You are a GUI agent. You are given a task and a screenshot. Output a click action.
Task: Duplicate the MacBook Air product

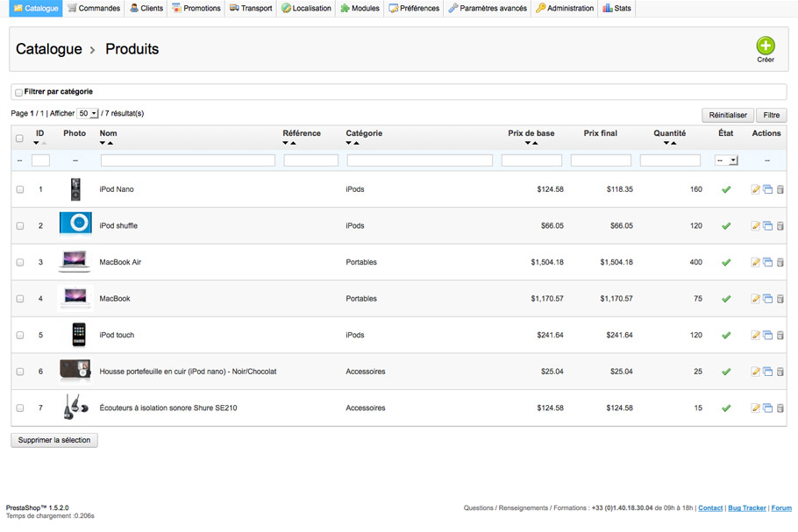click(767, 262)
